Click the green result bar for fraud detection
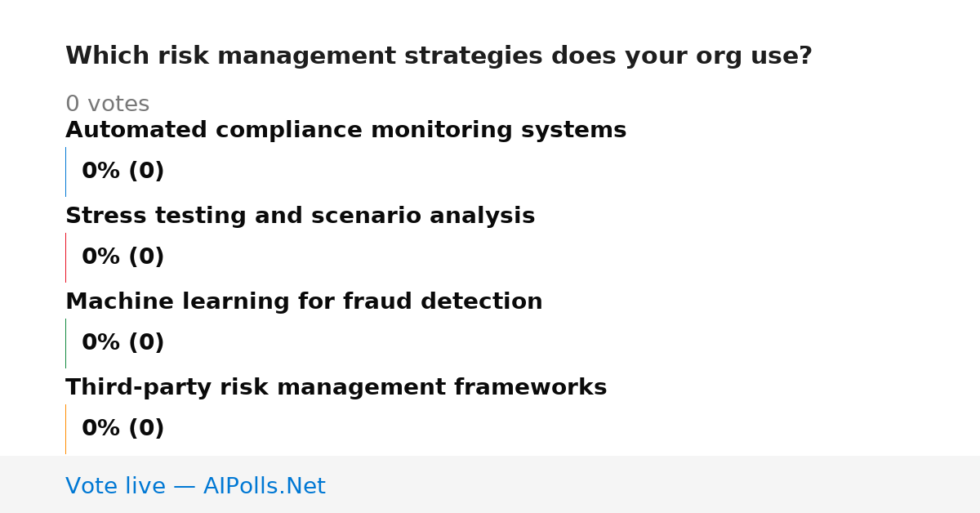 (65, 343)
